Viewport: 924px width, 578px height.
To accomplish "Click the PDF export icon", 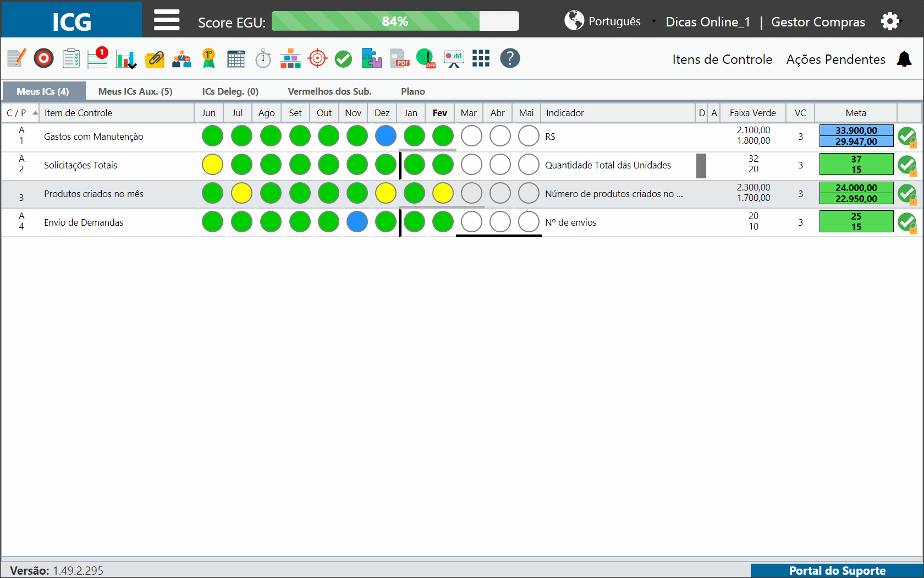I will pos(400,58).
